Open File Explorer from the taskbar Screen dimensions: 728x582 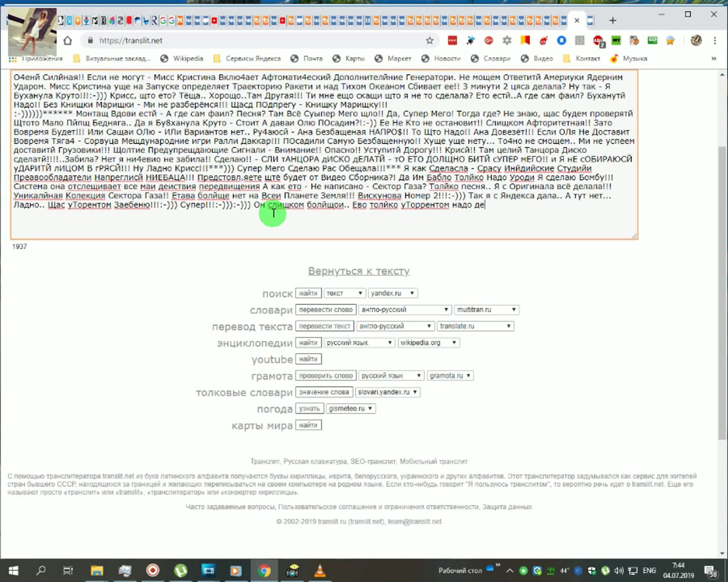[x=97, y=571]
